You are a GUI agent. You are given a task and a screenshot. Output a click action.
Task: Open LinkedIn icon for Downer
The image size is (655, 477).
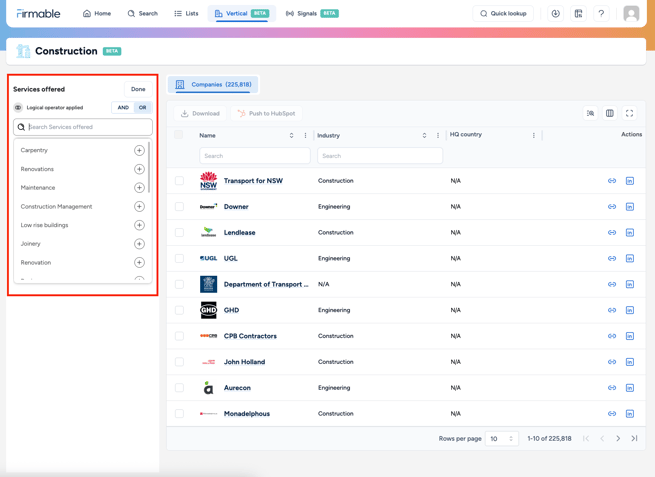coord(630,207)
